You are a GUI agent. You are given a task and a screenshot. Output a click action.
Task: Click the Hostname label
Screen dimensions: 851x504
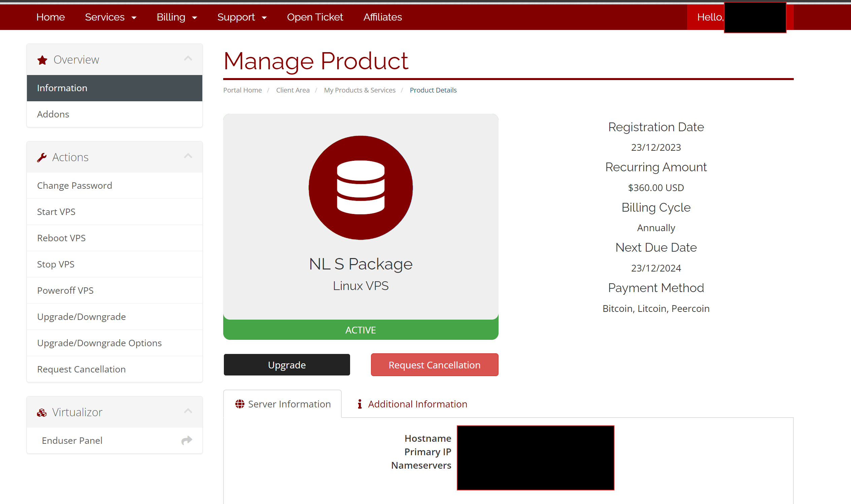[x=428, y=438]
